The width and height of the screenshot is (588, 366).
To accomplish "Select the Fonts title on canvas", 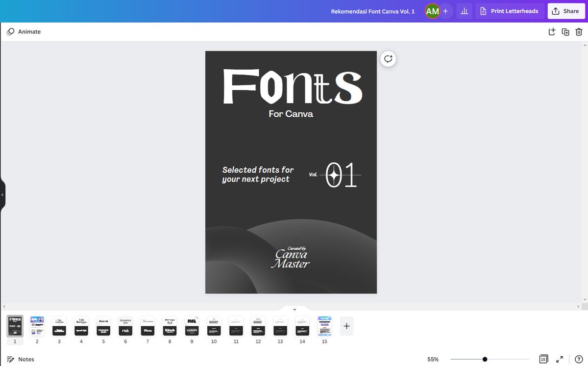I will pos(293,87).
